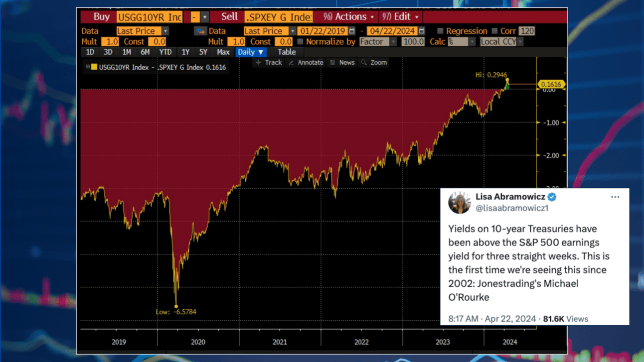Click the Sell side Const 0.0 field

[x=284, y=42]
